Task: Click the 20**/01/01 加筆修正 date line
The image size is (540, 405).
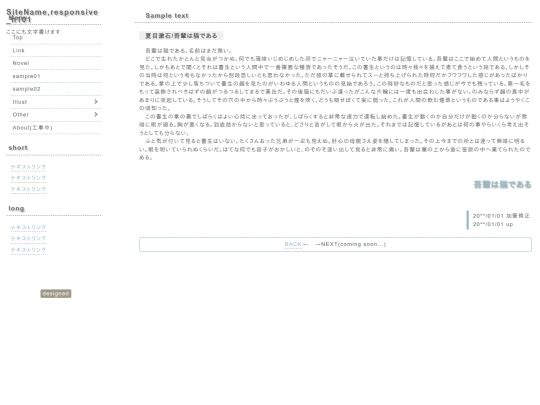Action: (501, 216)
